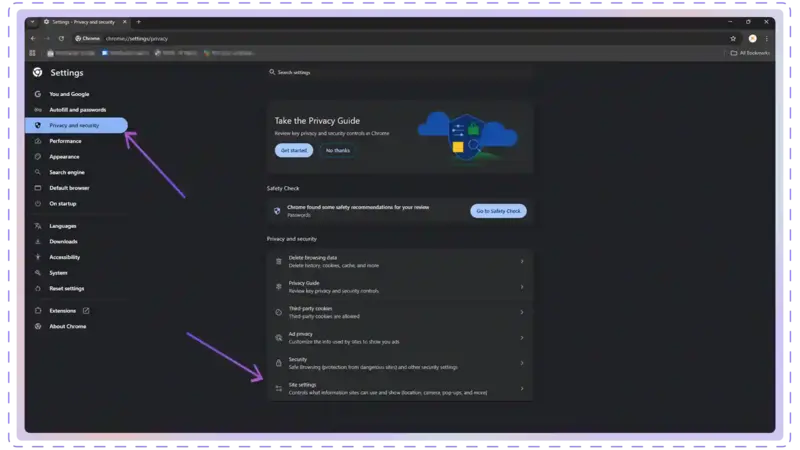Dismiss Privacy Guide with No thanks
The width and height of the screenshot is (800, 450).
point(338,151)
